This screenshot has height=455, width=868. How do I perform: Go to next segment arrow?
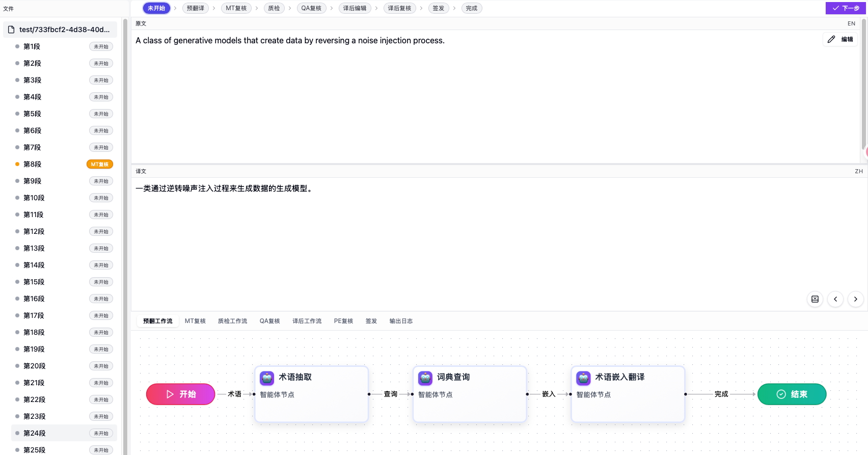pos(856,299)
